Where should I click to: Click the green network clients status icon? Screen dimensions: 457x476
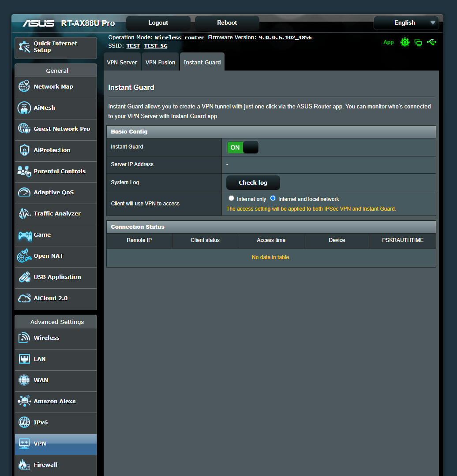click(x=418, y=42)
